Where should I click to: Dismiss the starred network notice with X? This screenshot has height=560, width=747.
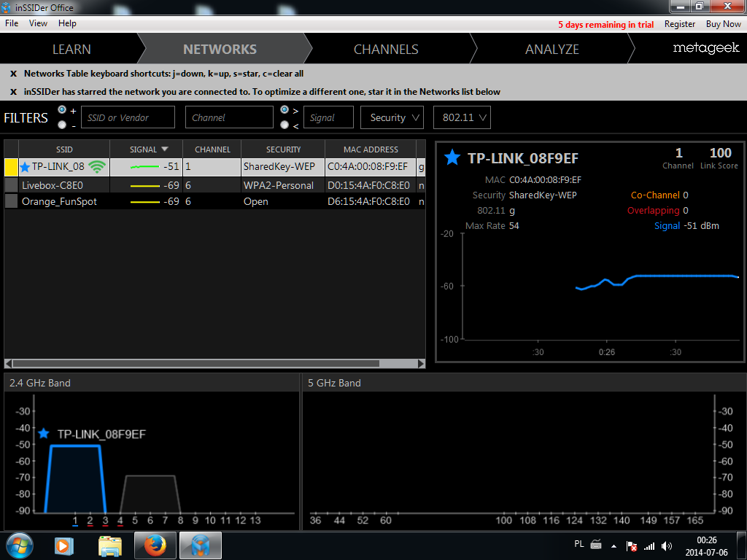13,92
